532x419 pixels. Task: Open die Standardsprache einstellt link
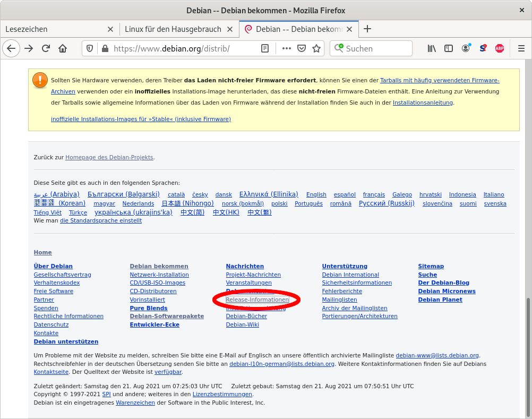pyautogui.click(x=101, y=220)
